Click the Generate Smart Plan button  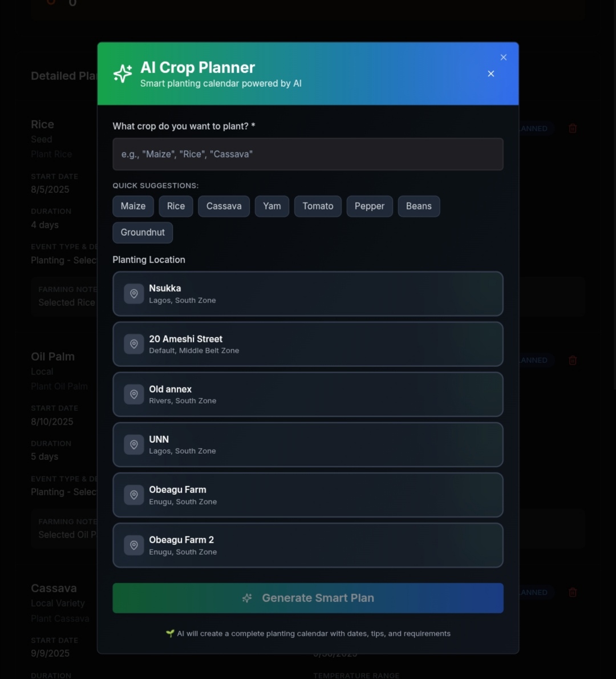308,598
